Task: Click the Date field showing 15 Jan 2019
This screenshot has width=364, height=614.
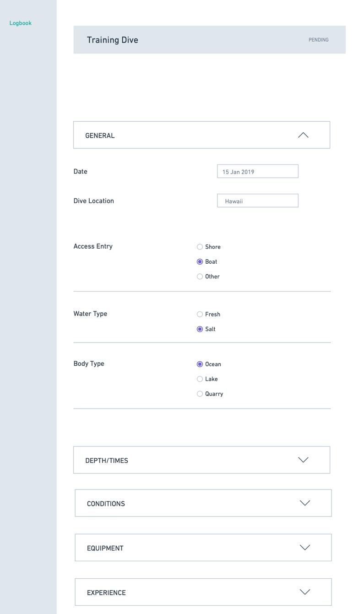Action: [x=258, y=171]
